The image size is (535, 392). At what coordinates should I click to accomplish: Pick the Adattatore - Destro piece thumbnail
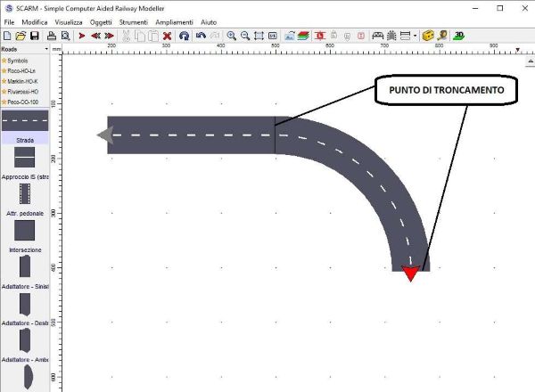(x=25, y=305)
